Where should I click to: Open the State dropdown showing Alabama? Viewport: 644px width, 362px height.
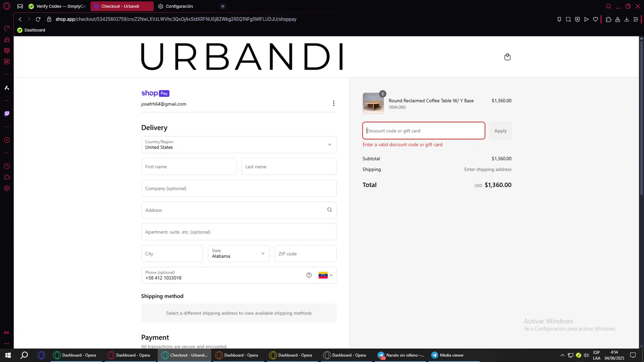[x=239, y=253]
